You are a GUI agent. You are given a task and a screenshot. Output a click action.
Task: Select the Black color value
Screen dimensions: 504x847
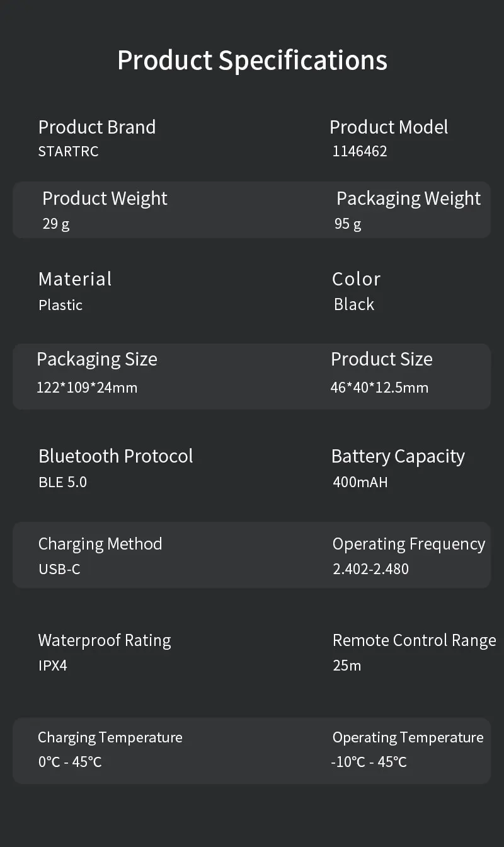pos(354,304)
